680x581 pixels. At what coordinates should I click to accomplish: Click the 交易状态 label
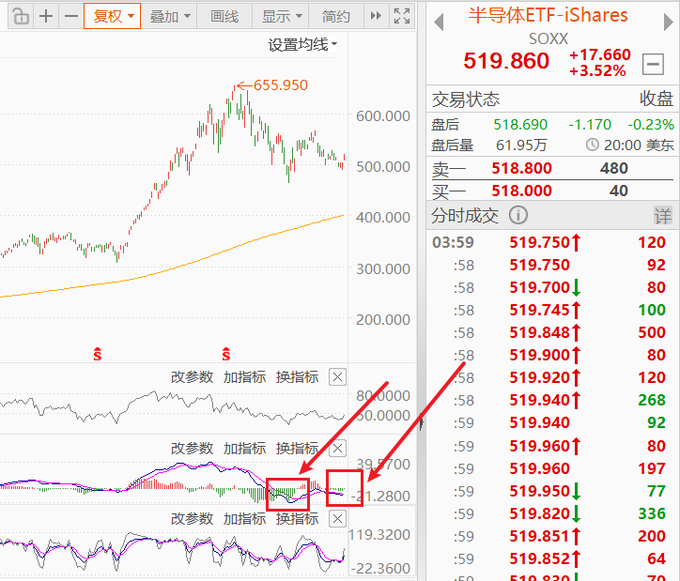(465, 100)
